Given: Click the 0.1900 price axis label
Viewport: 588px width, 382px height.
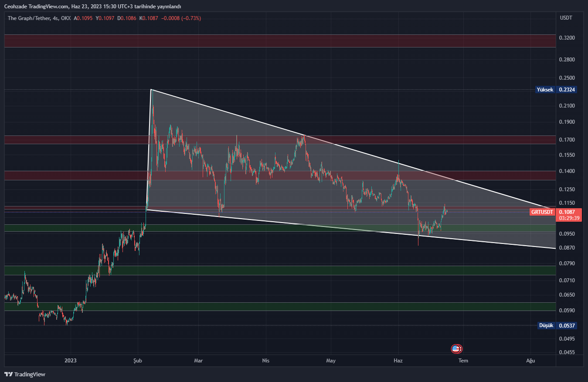Looking at the screenshot, I should (x=567, y=122).
